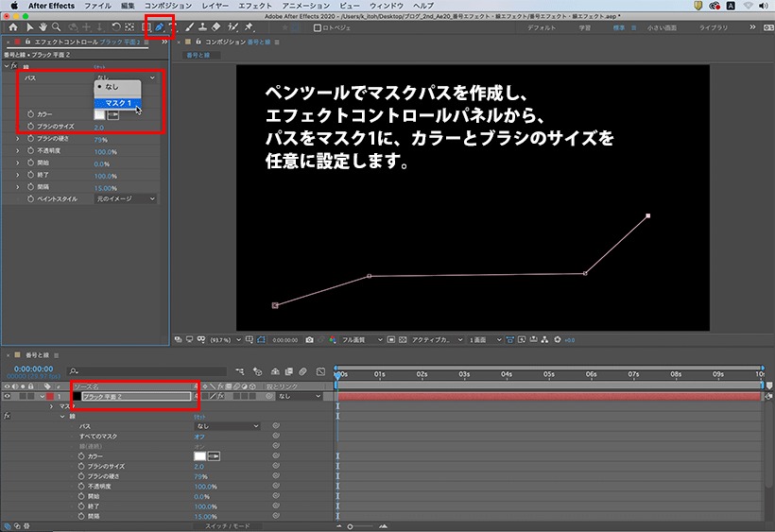Click スイッチ / モード toggle button
This screenshot has width=775, height=532.
[228, 526]
